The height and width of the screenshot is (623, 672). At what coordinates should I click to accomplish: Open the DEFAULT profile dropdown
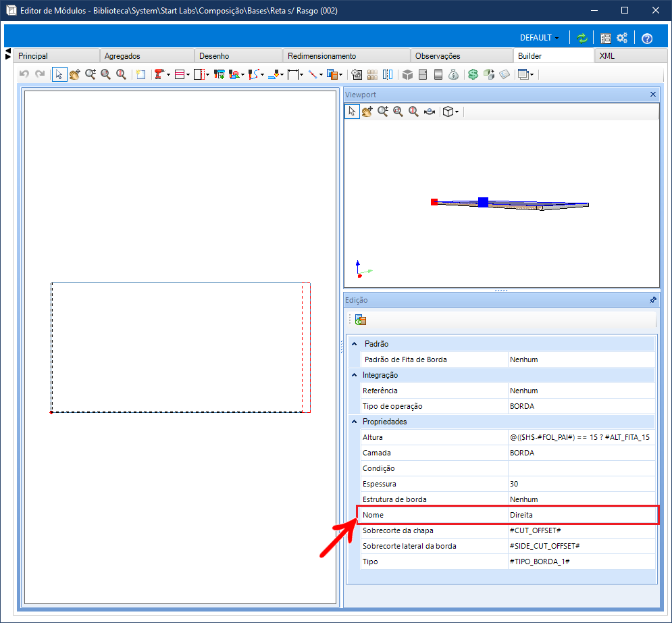pos(539,38)
